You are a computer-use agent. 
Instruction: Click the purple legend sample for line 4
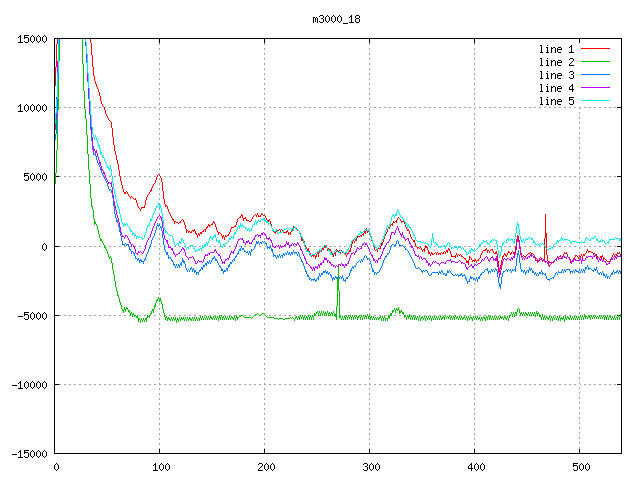point(595,87)
